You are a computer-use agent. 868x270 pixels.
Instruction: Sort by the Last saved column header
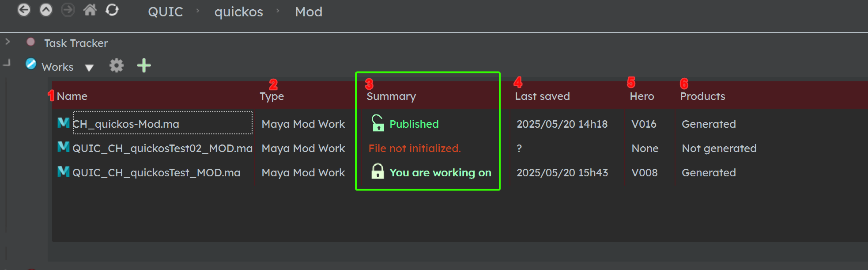pos(542,96)
